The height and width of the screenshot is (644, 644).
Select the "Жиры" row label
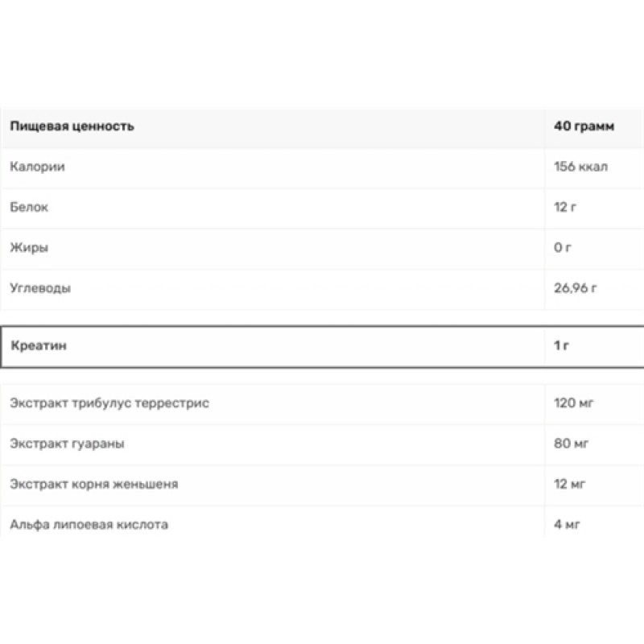pos(29,248)
